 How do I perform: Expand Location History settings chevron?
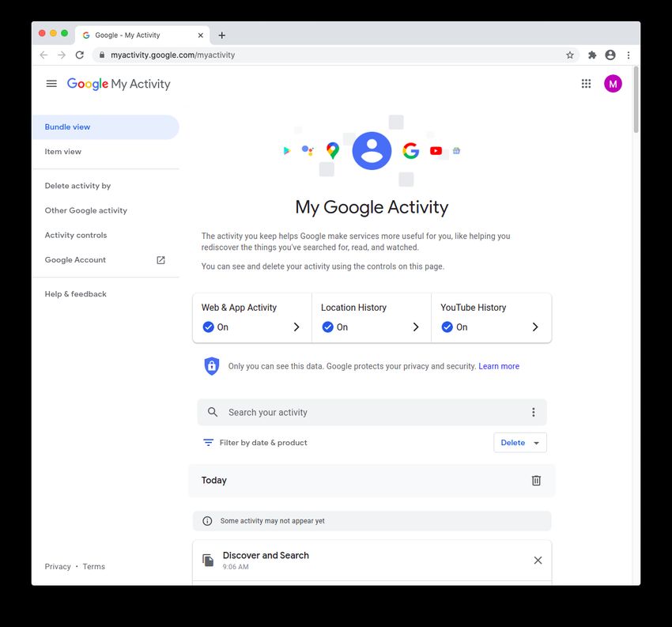(x=416, y=327)
